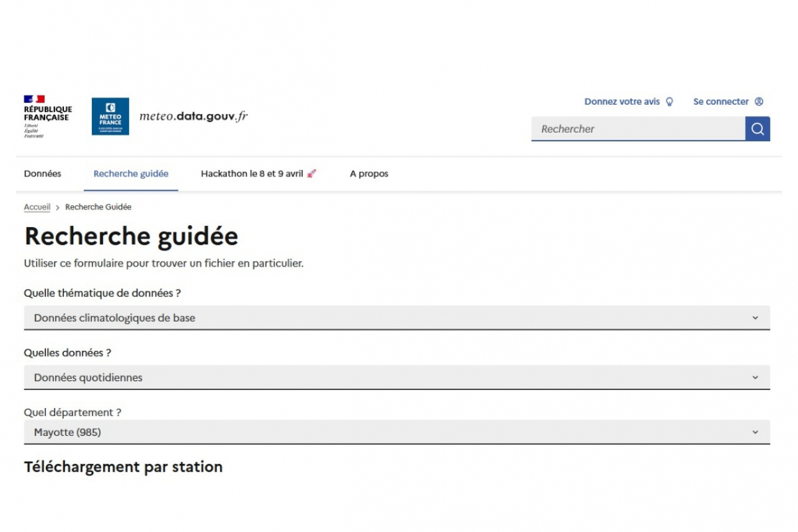Click the lightbulb icon beside Donnez votre avis
This screenshot has width=798, height=532.
pos(669,102)
